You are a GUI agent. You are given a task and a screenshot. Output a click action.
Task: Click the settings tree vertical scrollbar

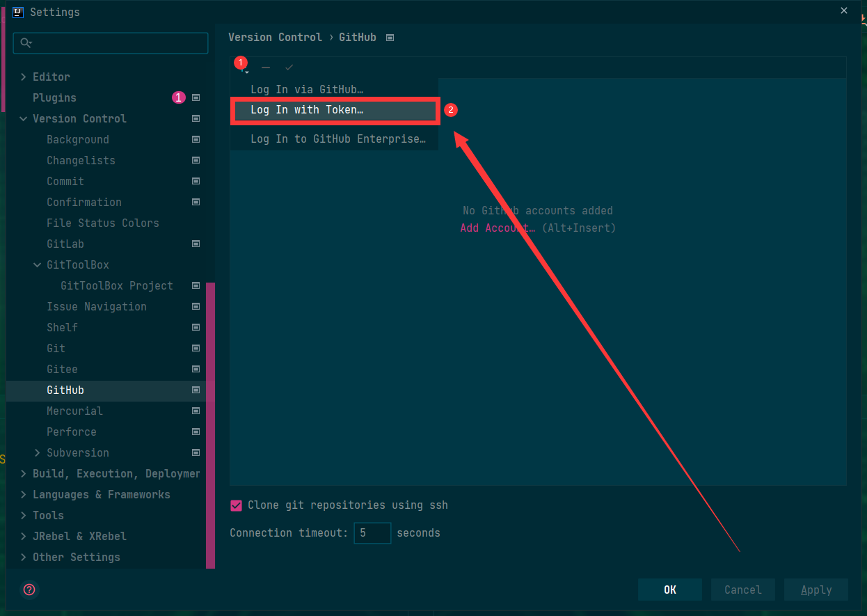[210, 425]
